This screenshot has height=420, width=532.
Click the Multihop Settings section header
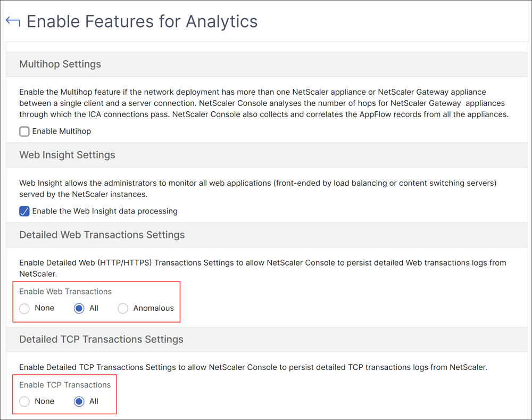(60, 64)
